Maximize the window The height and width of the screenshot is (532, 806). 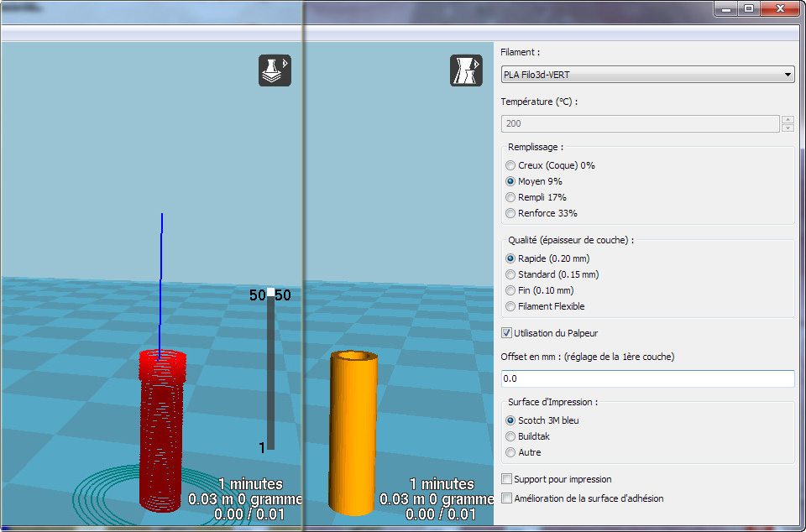749,8
